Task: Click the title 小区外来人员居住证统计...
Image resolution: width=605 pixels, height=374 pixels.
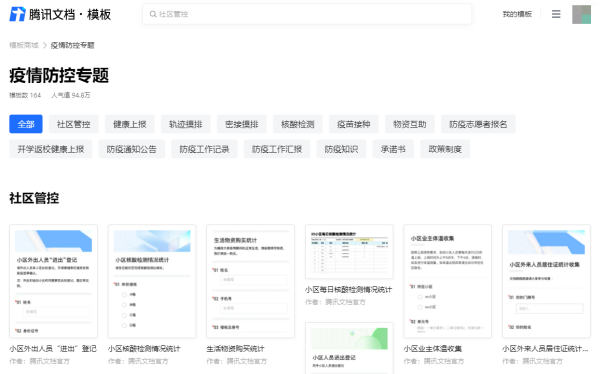Action: pyautogui.click(x=545, y=349)
